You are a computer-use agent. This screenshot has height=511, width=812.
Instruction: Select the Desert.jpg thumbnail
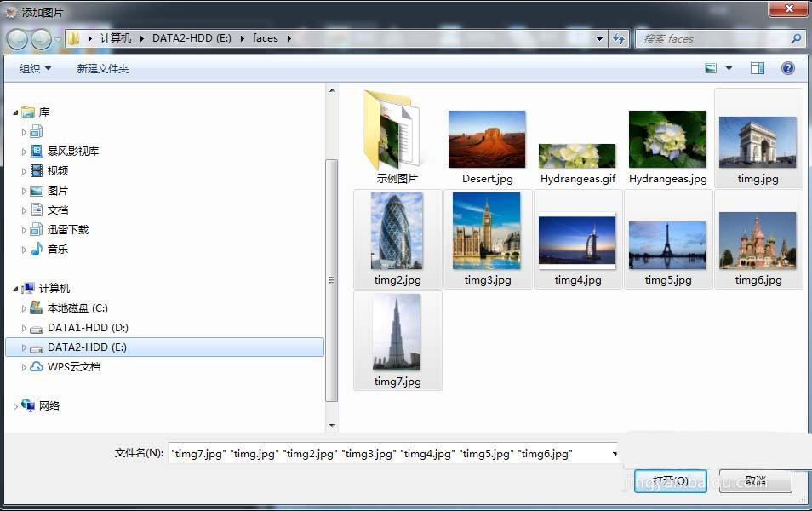(487, 140)
